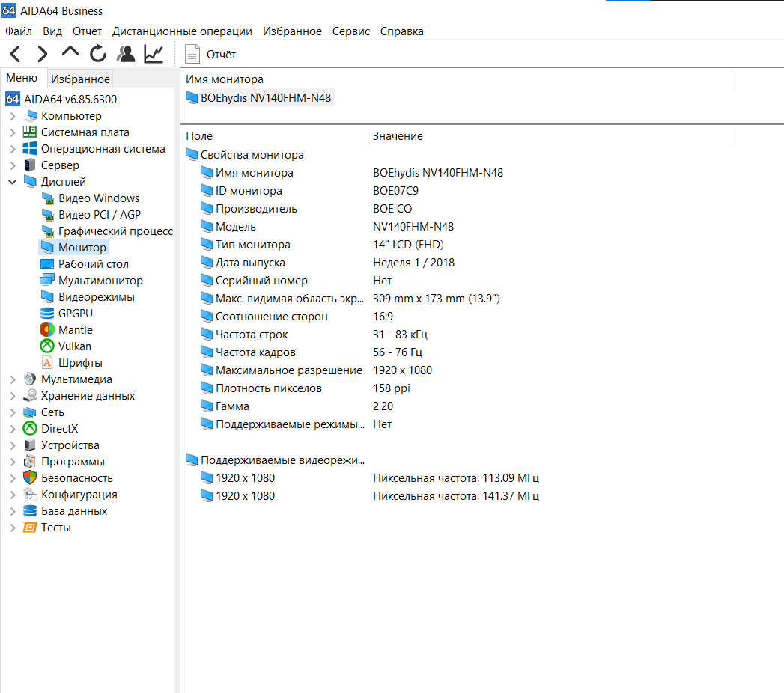Select the Сервер icon in the tree
This screenshot has height=693, width=784.
coord(30,165)
